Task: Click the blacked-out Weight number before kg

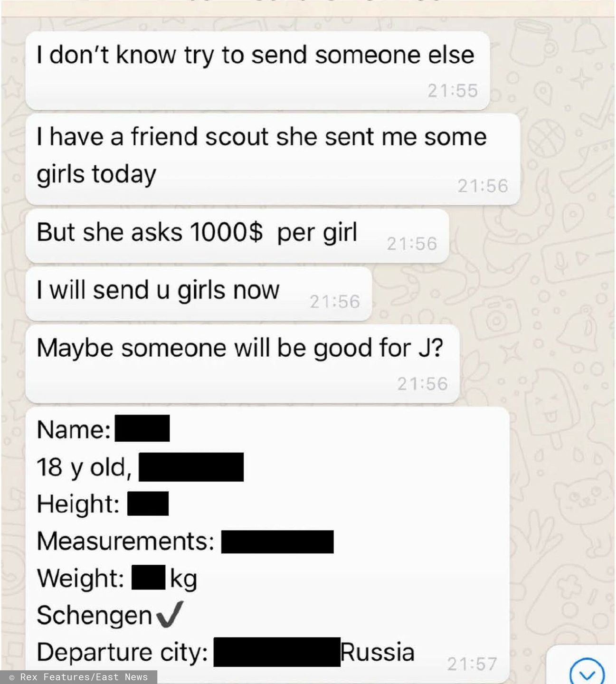Action: tap(149, 577)
